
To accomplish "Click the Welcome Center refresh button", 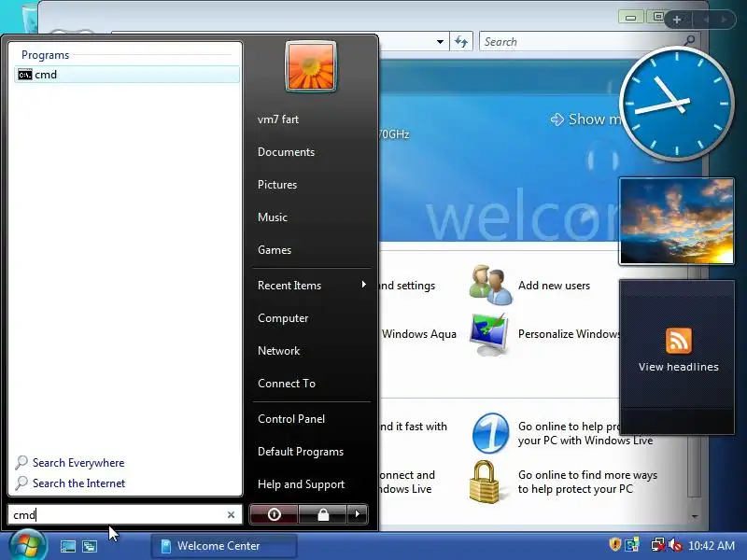I will (x=461, y=42).
